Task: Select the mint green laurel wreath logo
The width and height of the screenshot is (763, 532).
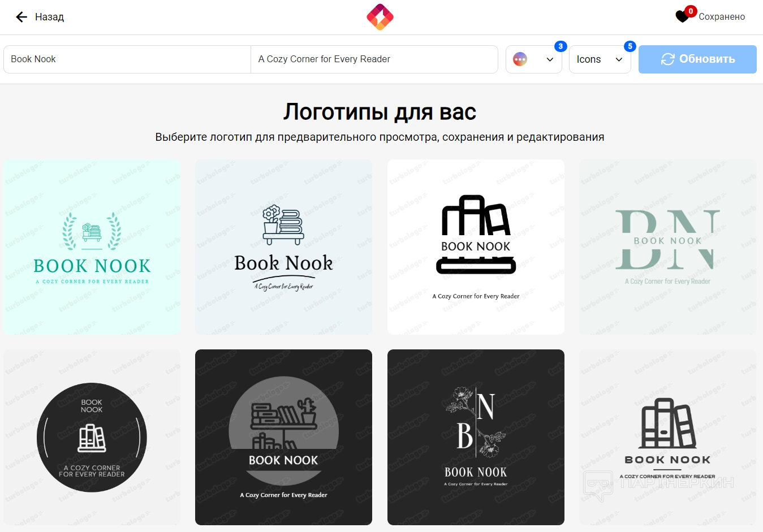Action: (x=92, y=247)
